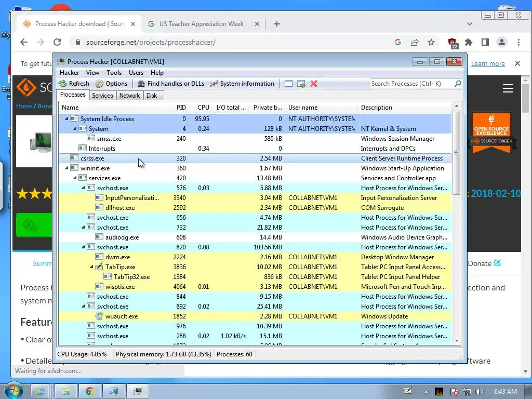
Task: Click the wuauclt.exe Windows Update icon
Action: click(x=99, y=316)
